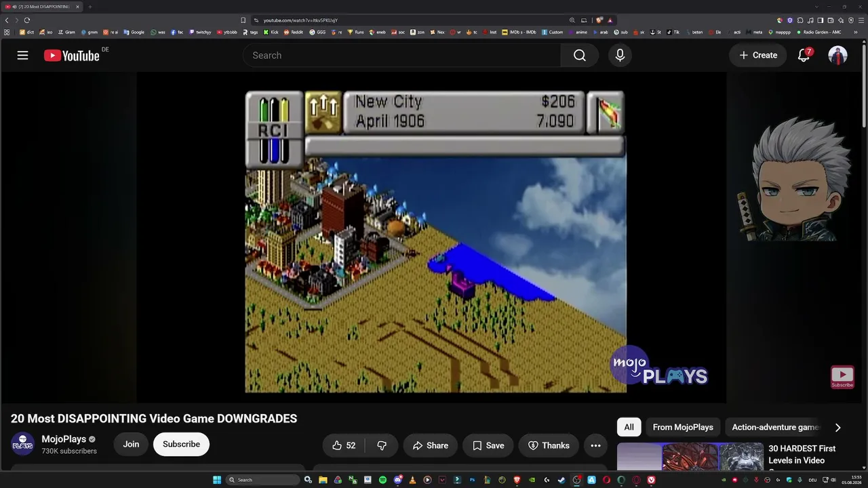Close the 20 Most DISAPPOINTING tab
Viewport: 868px width, 488px height.
coord(77,7)
